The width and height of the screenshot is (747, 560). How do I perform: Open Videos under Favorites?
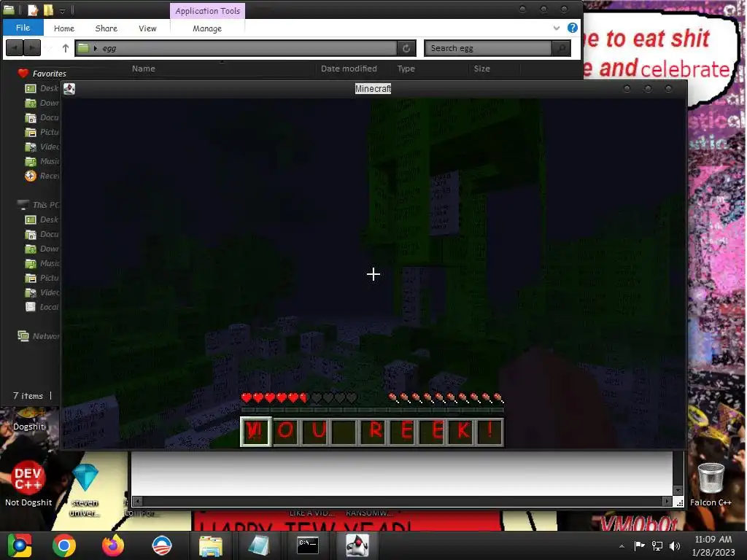42,147
